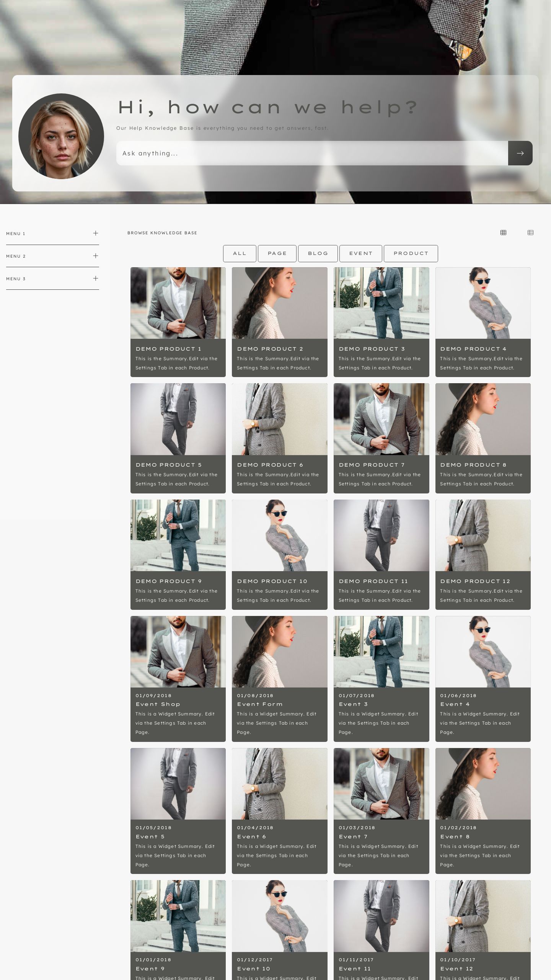Expand Menu 1 with plus icon
Viewport: 551px width, 980px height.
[96, 233]
